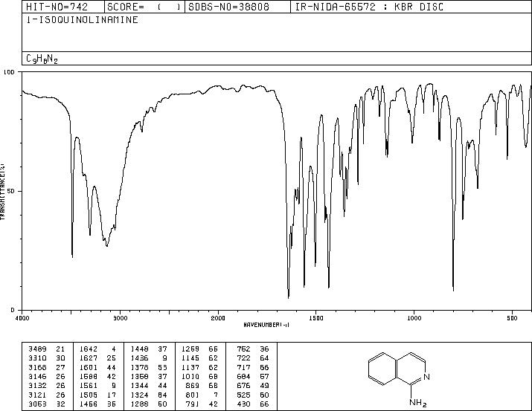Image resolution: width=532 pixels, height=411 pixels.
Task: Select the IR-NIDA-65572 : KBR DISC label
Action: pos(369,7)
